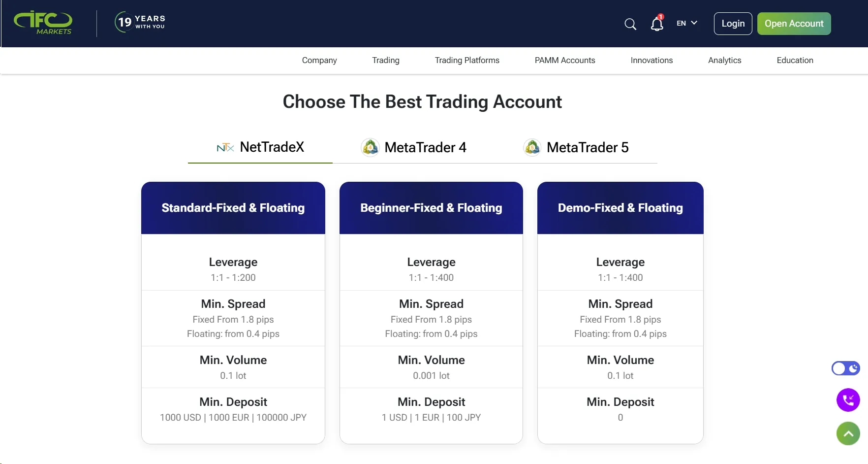Image resolution: width=868 pixels, height=464 pixels.
Task: Click the MetaTrader 5 logo icon
Action: [x=532, y=147]
